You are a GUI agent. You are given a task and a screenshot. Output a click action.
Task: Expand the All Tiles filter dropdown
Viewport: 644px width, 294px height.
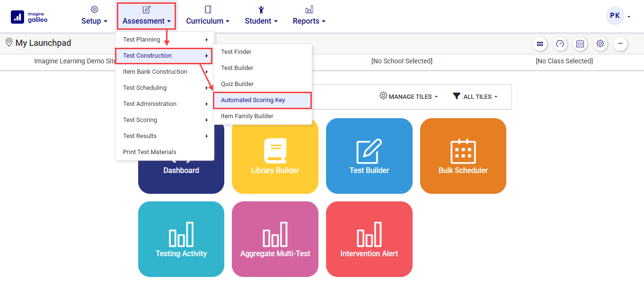click(475, 96)
